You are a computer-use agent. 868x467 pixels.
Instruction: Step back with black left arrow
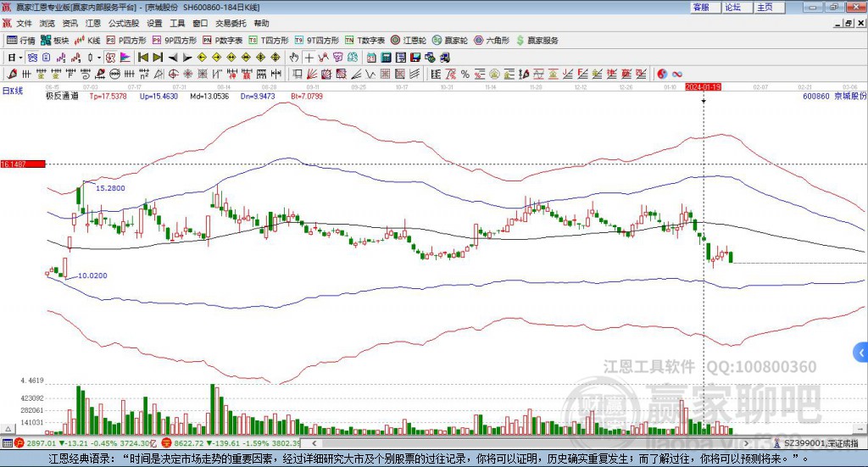(x=173, y=58)
